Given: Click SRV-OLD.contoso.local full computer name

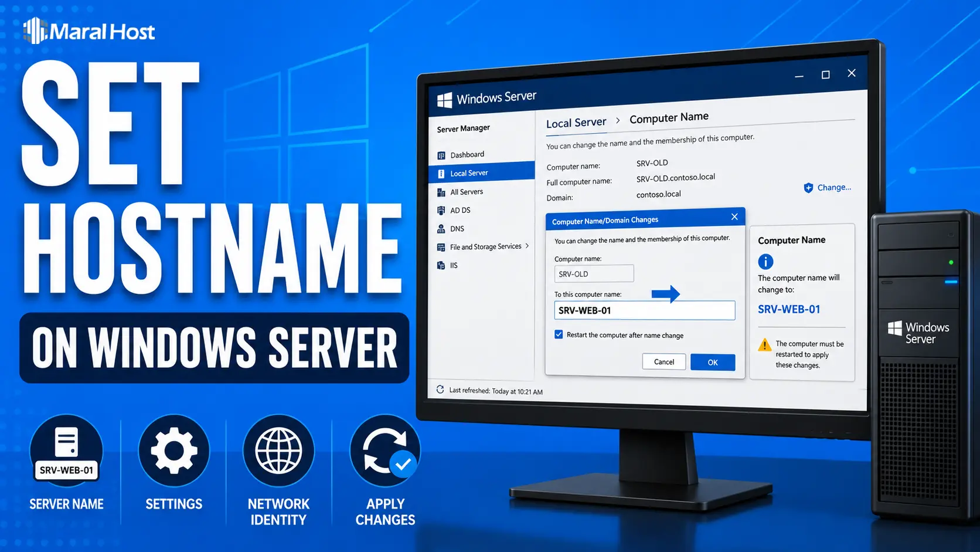Looking at the screenshot, I should pyautogui.click(x=676, y=178).
